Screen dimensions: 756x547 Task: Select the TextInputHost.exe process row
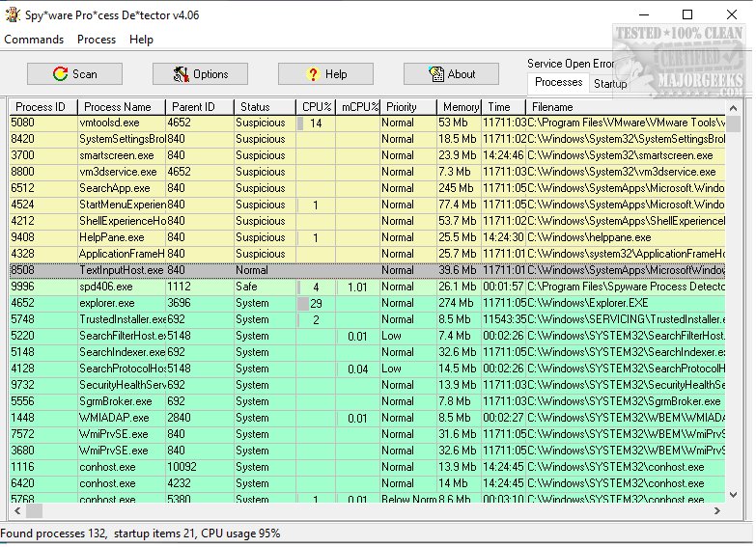367,270
